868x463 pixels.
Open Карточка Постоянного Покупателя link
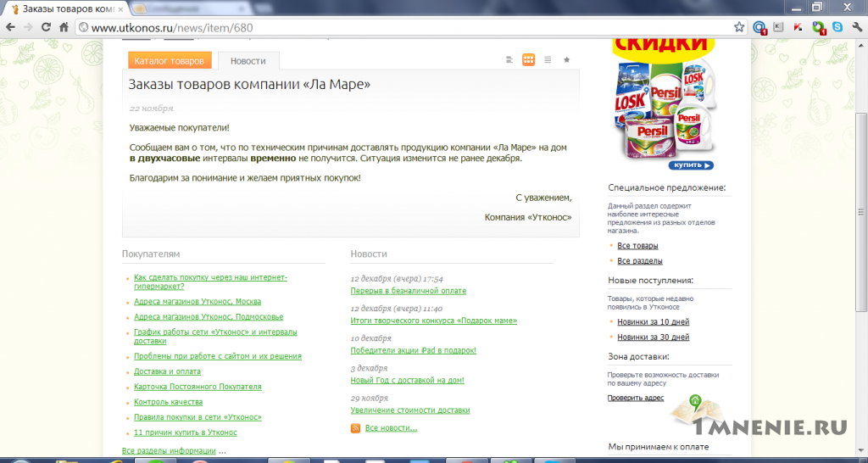[x=198, y=387]
